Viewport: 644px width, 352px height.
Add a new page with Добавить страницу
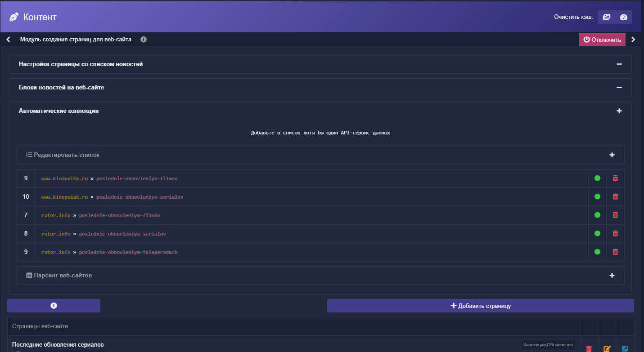(x=480, y=306)
